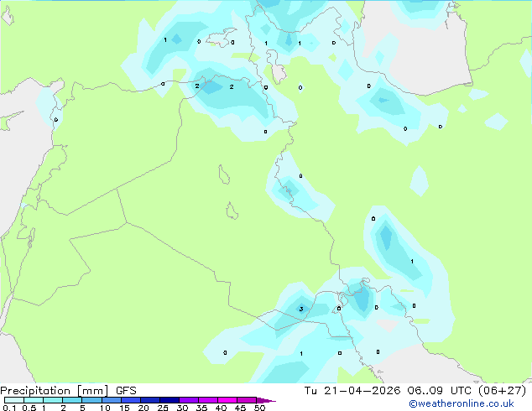Click the 30–35 mm purple legend swatch
The image size is (532, 411).
pos(188,400)
